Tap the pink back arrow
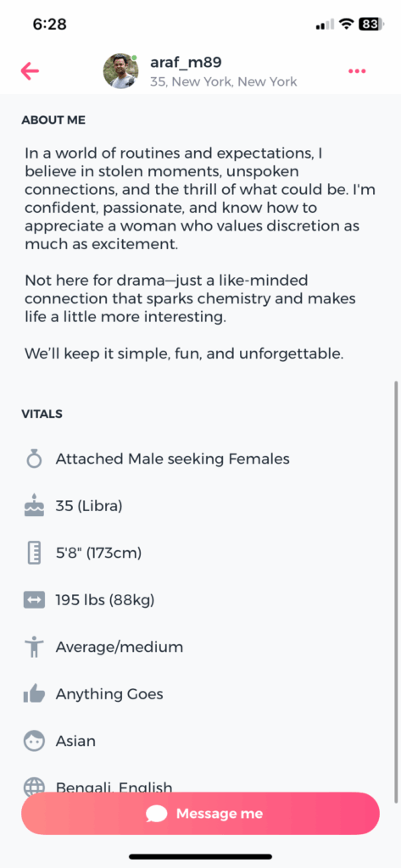The image size is (401, 868). pos(30,71)
